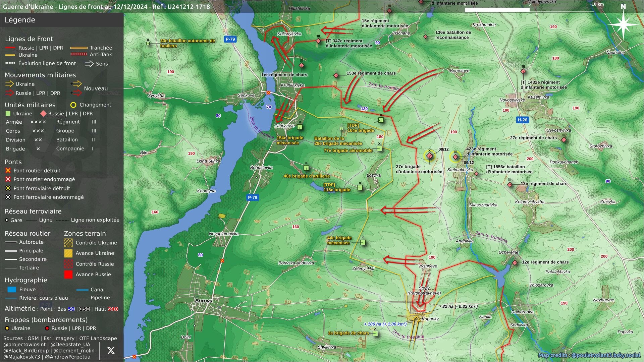This screenshot has width=644, height=362.
Task: Click the 3e brigade de chars unit square
Action: pos(375,333)
